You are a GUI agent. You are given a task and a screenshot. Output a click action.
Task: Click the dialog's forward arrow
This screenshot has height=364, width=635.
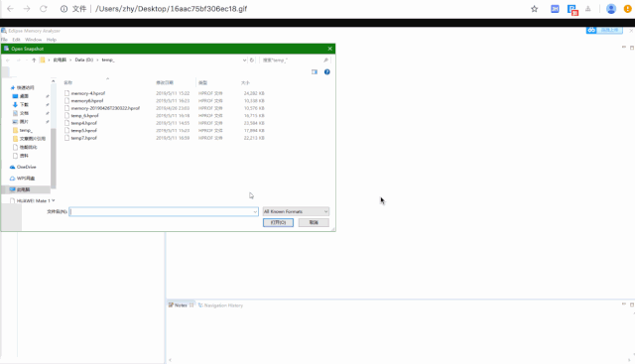point(18,60)
